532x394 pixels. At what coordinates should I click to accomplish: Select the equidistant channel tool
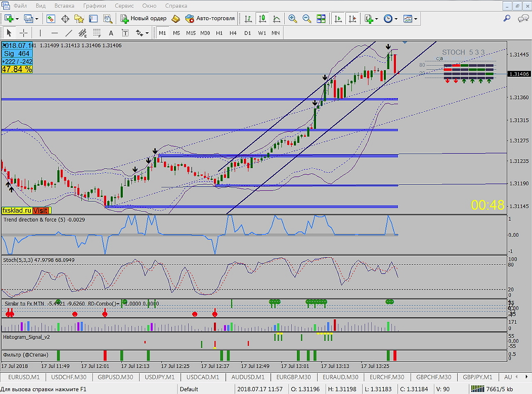click(x=82, y=33)
